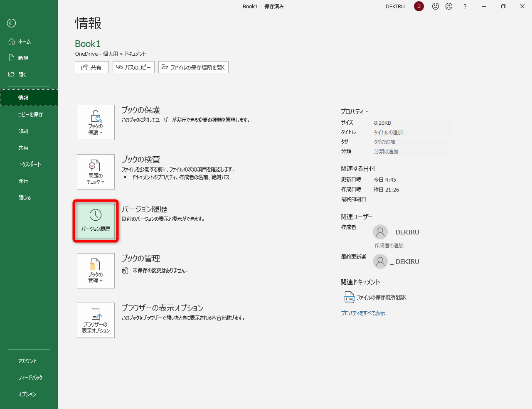Click the DEKIRU account avatar in title bar
The width and height of the screenshot is (532, 409).
coord(419,6)
